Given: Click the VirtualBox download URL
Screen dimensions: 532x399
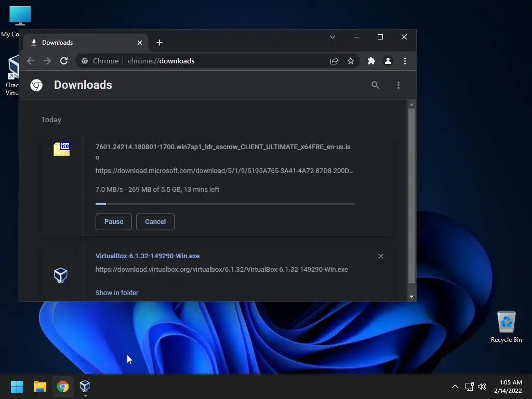Looking at the screenshot, I should (221, 270).
